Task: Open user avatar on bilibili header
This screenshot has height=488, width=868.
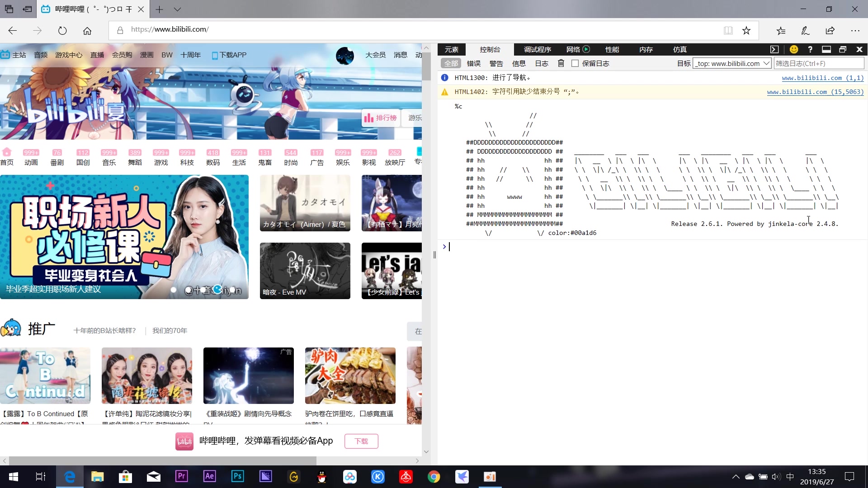Action: click(345, 56)
